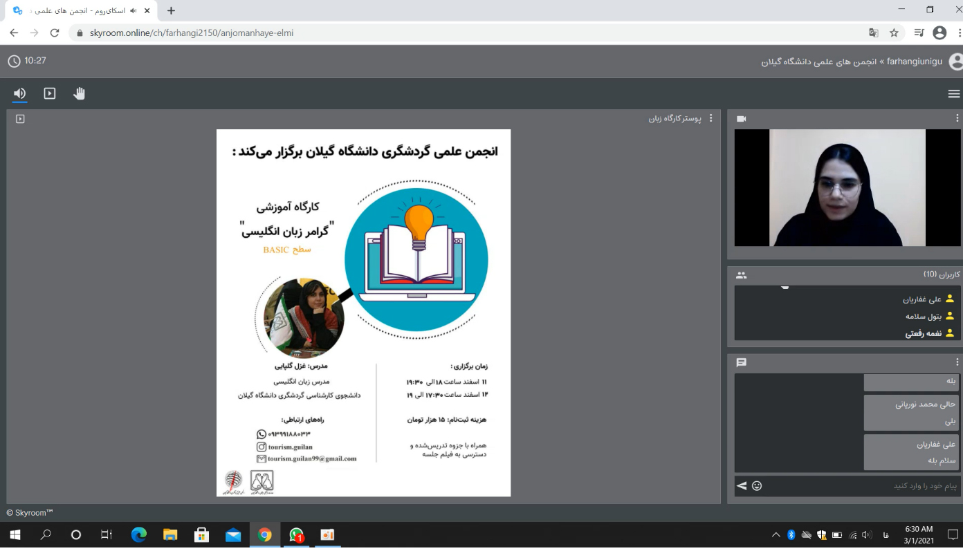Click the screen share play icon

(x=50, y=93)
